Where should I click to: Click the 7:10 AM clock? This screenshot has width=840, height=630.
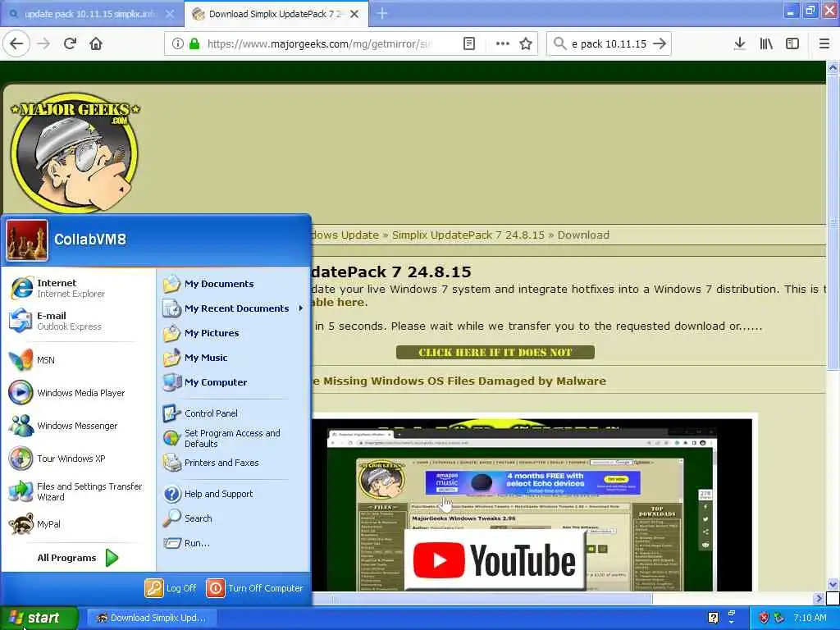(x=810, y=618)
